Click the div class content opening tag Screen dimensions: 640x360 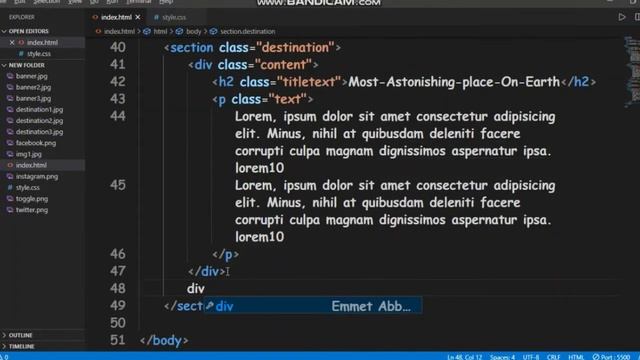pyautogui.click(x=253, y=65)
